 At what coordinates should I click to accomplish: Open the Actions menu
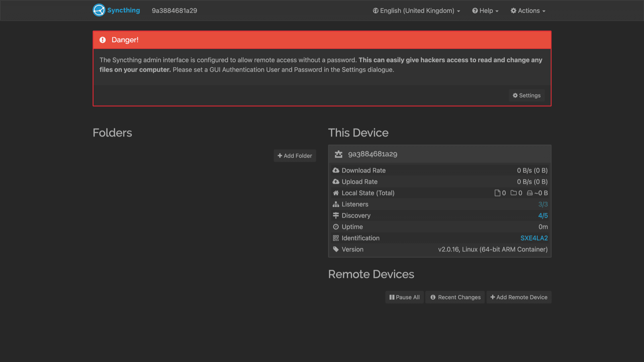[x=528, y=11]
